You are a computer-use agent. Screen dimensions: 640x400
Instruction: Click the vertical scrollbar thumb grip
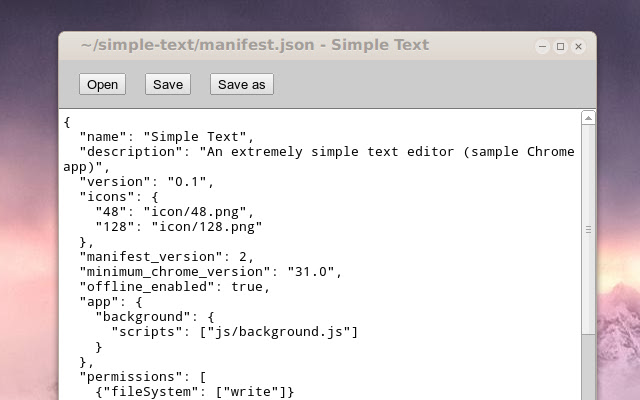(x=588, y=230)
